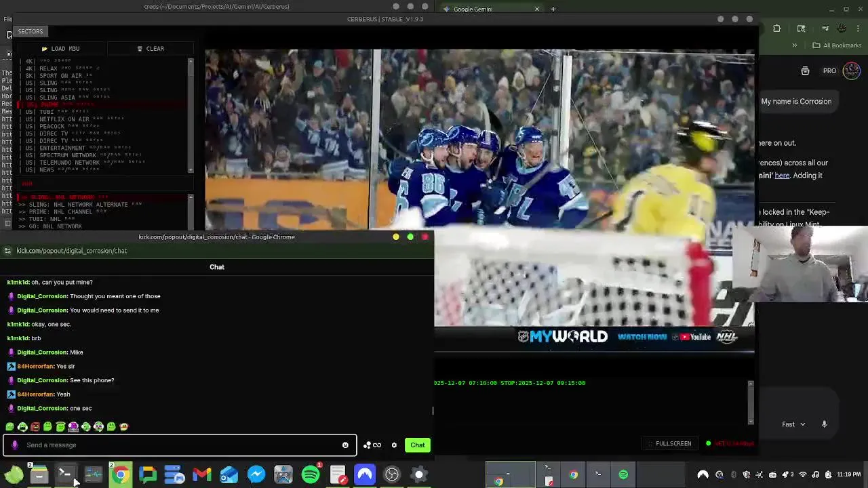Viewport: 868px width, 488px height.
Task: Click the 'here' link in Gemini text
Action: pyautogui.click(x=782, y=176)
